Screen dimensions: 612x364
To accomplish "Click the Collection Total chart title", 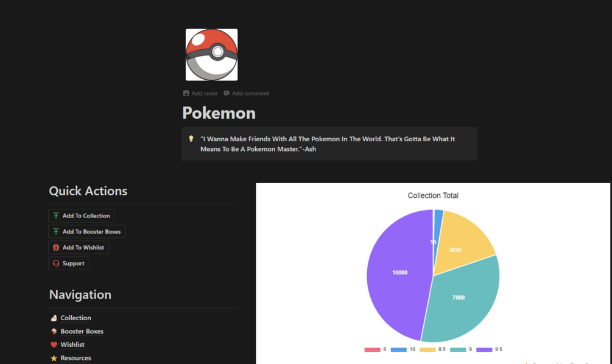I will pyautogui.click(x=433, y=195).
